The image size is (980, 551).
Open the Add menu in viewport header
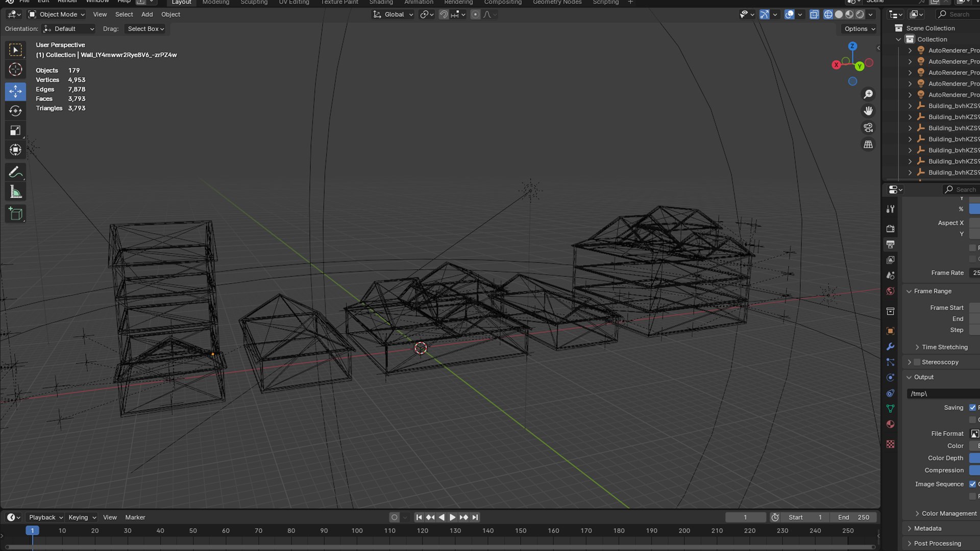(x=146, y=14)
